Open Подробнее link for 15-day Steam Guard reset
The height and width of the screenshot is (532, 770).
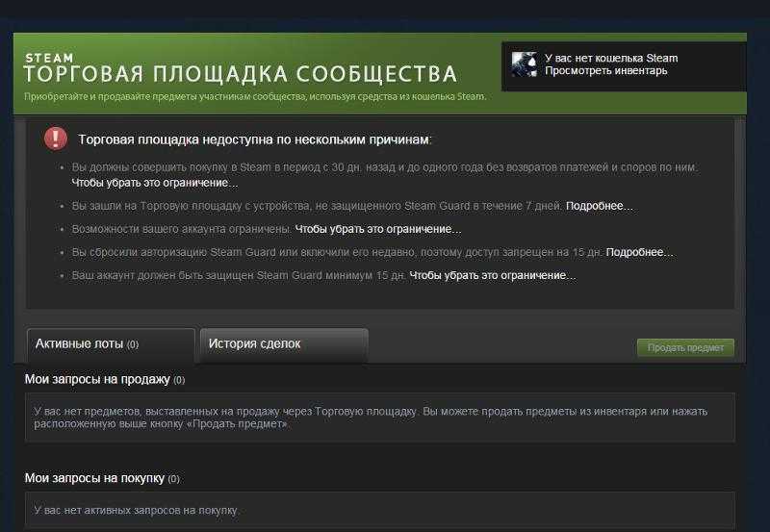pos(640,252)
